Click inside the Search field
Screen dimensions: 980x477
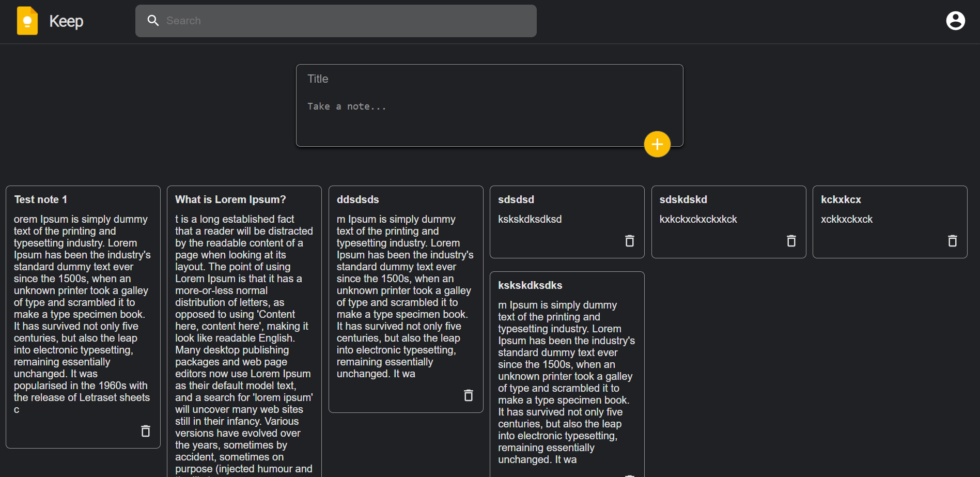(x=336, y=21)
